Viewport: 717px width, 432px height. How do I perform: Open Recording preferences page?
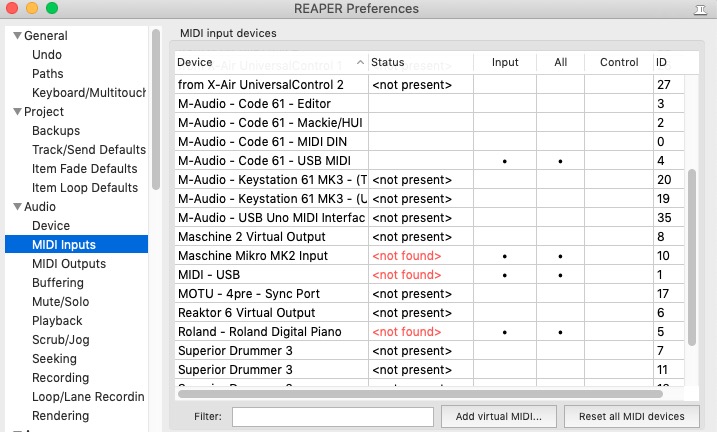[60, 378]
